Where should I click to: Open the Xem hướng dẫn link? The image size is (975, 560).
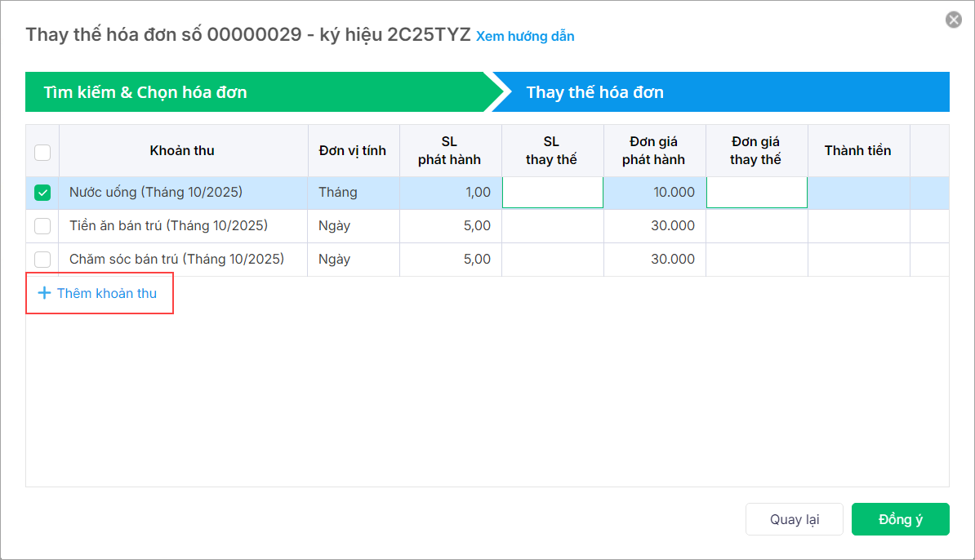pyautogui.click(x=525, y=36)
